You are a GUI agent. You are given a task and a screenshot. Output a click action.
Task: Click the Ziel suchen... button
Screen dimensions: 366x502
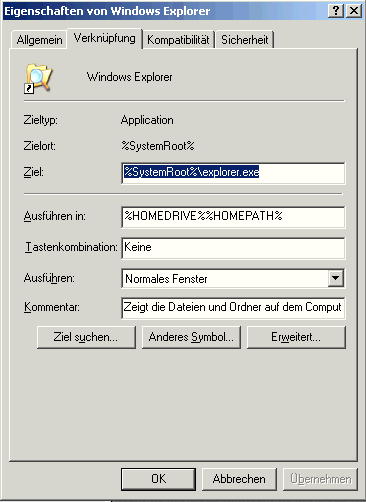click(86, 337)
